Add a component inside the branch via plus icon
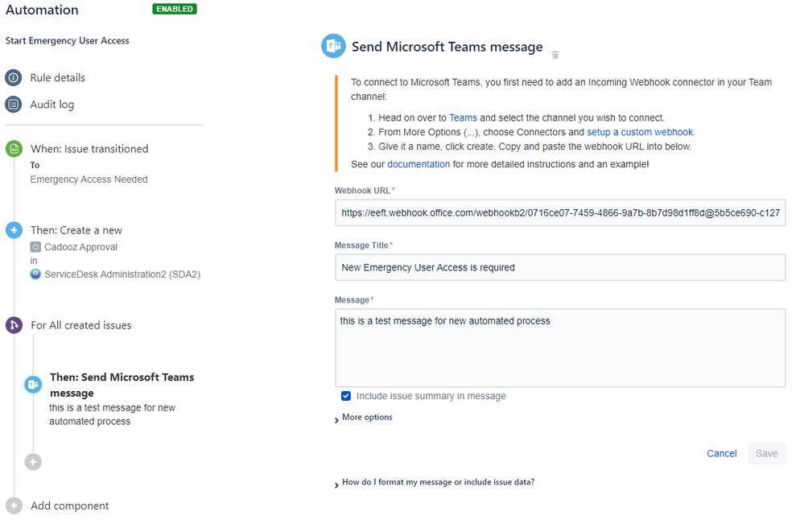 tap(33, 462)
